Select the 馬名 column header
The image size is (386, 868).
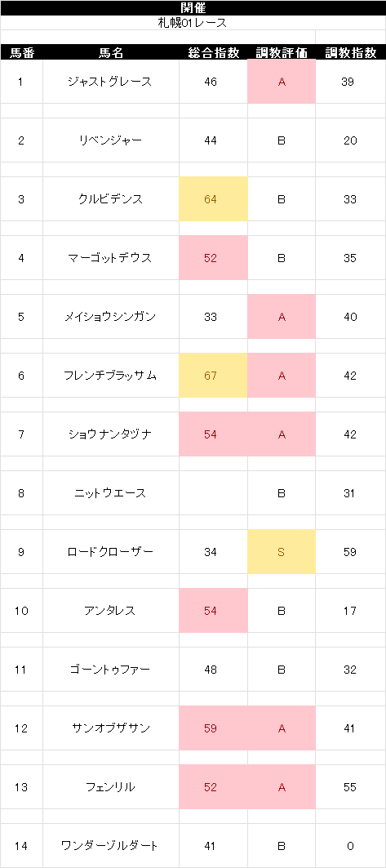pos(111,53)
